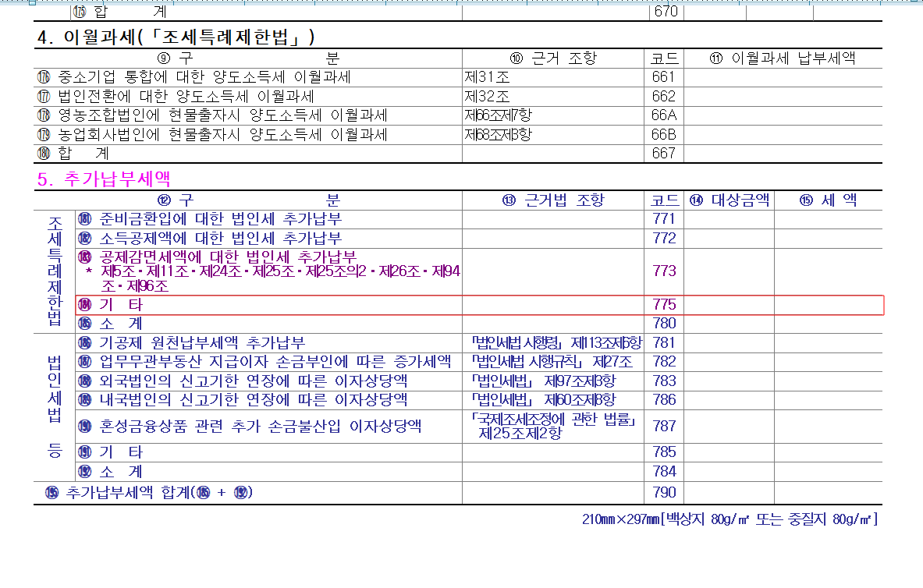This screenshot has width=923, height=588.
Task: Click reference '「법인세법」 제60조제8항'
Action: click(x=544, y=400)
